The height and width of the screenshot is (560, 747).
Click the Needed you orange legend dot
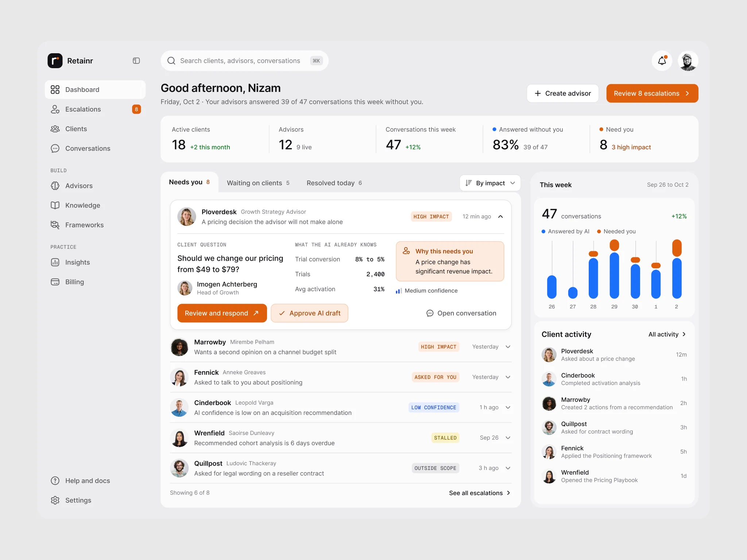tap(599, 232)
